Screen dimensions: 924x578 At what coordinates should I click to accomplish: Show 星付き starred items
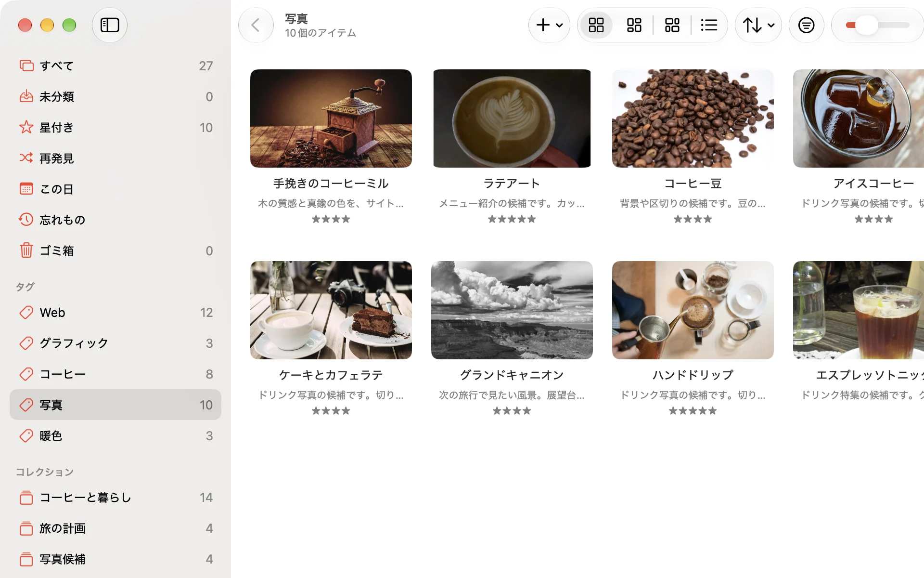pyautogui.click(x=115, y=127)
